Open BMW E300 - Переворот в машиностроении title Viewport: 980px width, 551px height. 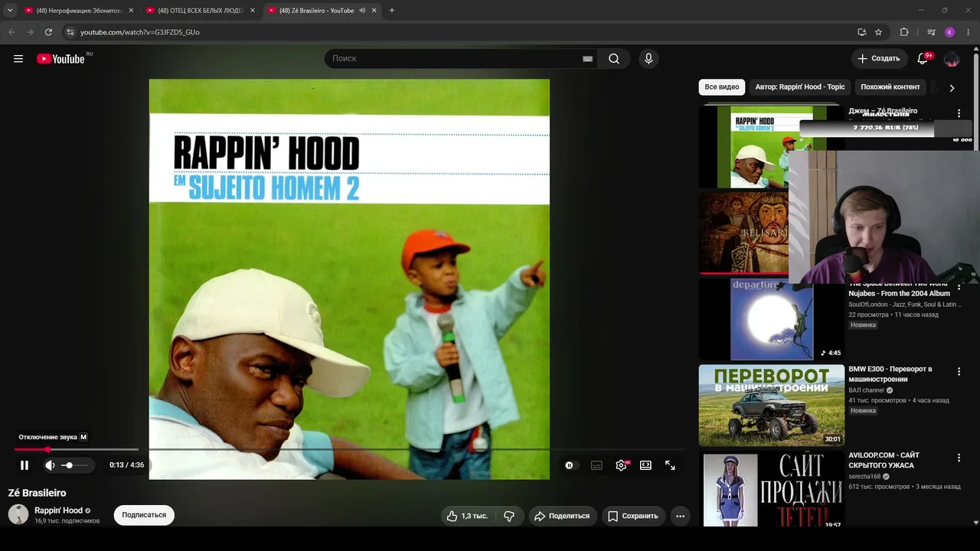point(890,374)
